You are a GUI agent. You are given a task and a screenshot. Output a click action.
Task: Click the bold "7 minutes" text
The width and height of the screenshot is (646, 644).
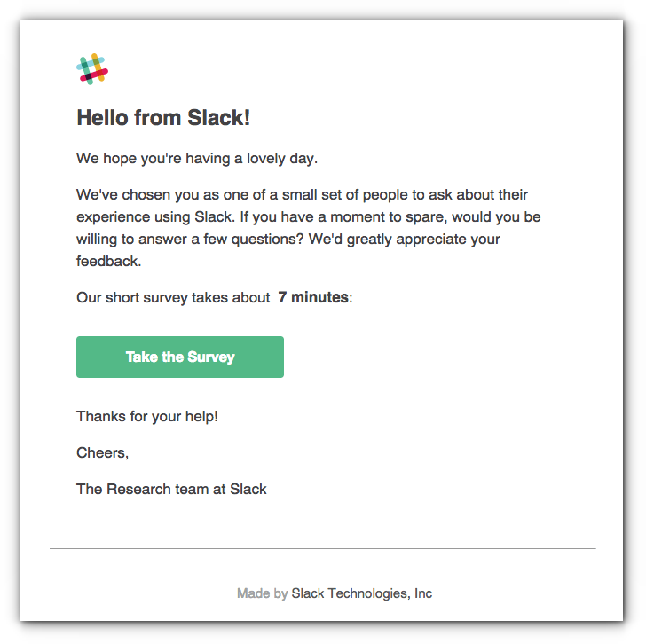pos(313,297)
